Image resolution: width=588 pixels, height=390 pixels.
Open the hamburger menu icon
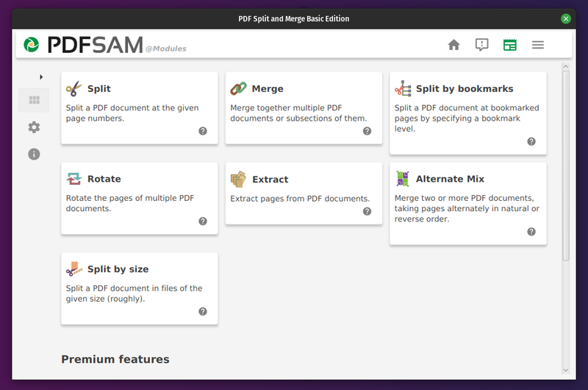(538, 45)
